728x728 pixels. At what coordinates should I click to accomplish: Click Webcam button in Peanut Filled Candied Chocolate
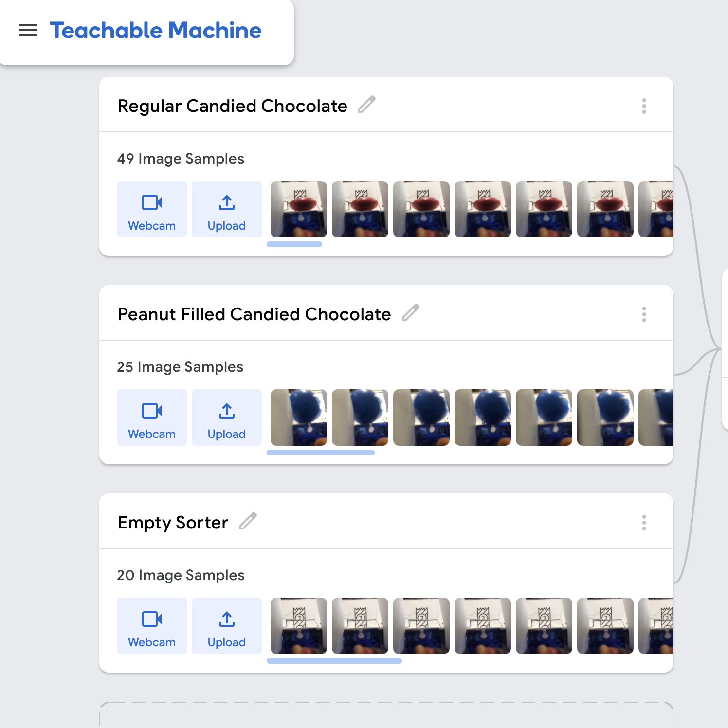pyautogui.click(x=152, y=418)
